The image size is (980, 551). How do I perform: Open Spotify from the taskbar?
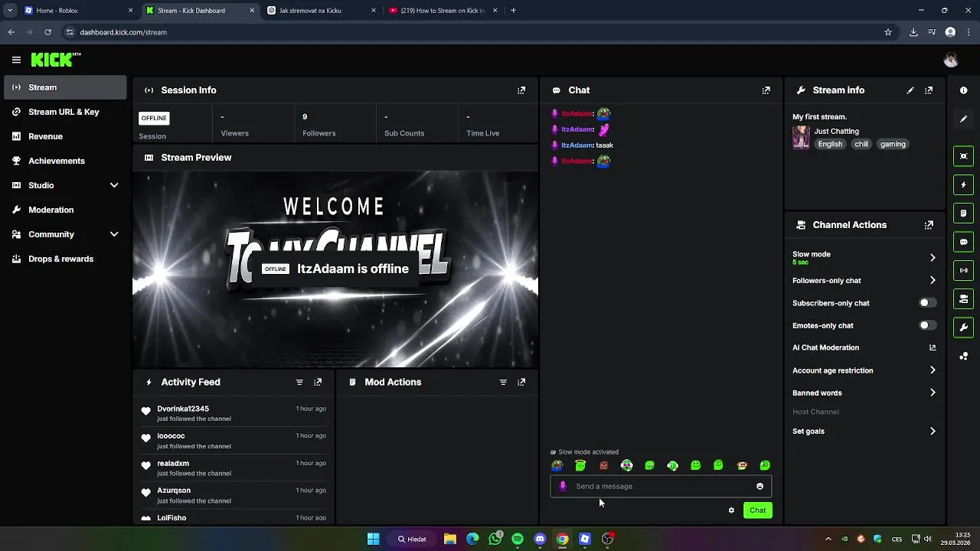coord(518,539)
